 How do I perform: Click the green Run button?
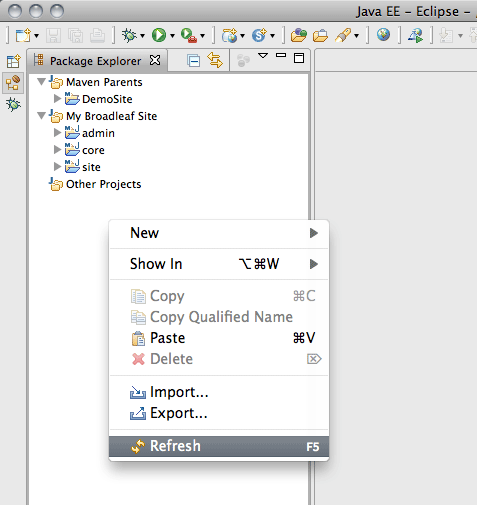click(x=159, y=35)
